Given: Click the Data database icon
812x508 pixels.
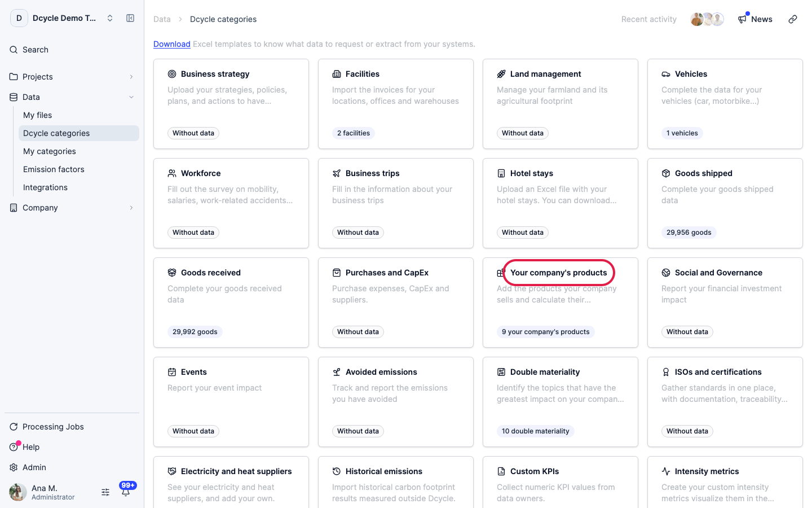Looking at the screenshot, I should (x=14, y=97).
